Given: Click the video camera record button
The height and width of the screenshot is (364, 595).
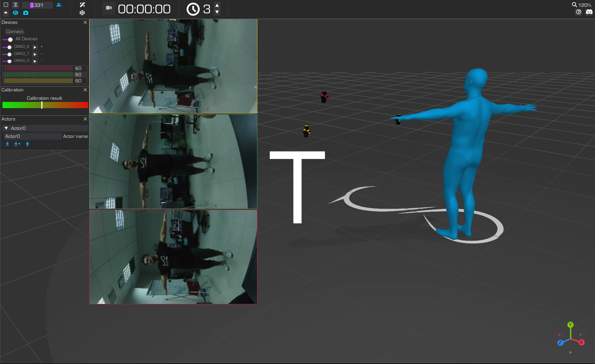Looking at the screenshot, I should [109, 8].
